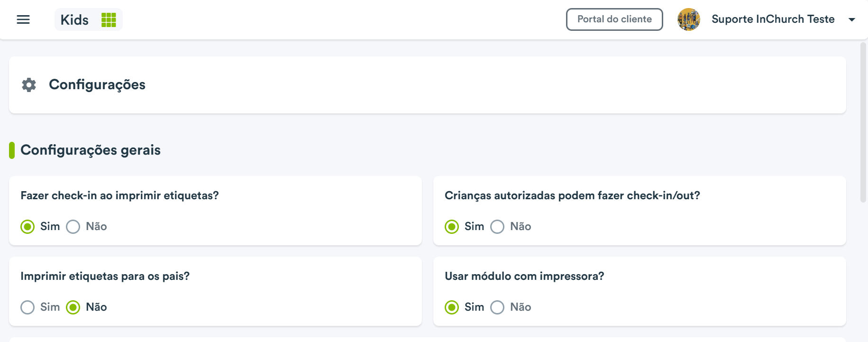Image resolution: width=868 pixels, height=342 pixels.
Task: Click the Configurações page title
Action: coord(97,84)
